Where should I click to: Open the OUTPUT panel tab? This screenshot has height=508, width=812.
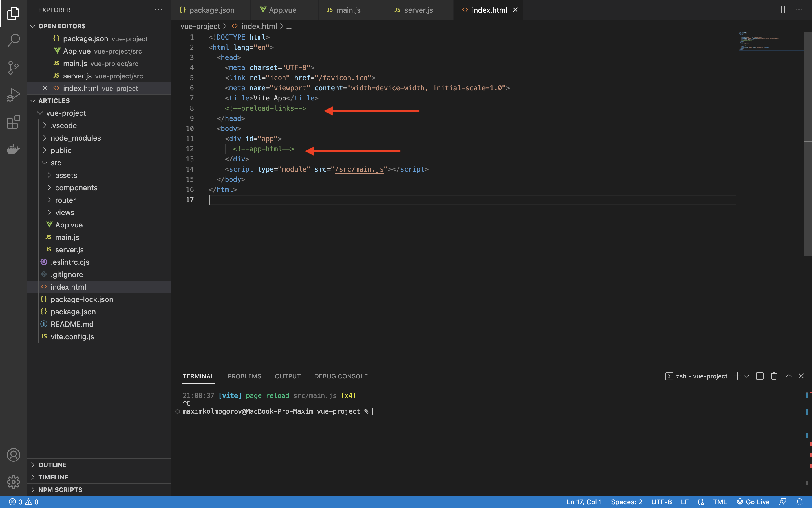tap(288, 376)
